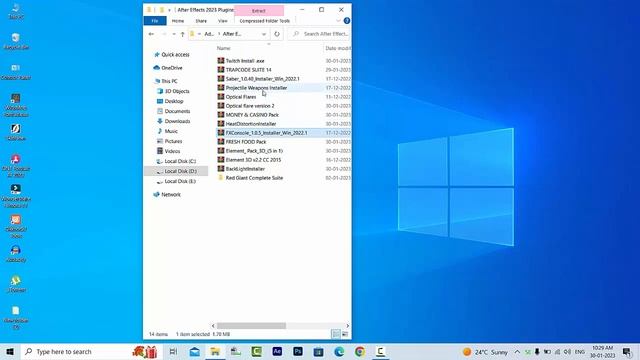Click the Search After Effects field
Image resolution: width=640 pixels, height=360 pixels.
point(320,34)
